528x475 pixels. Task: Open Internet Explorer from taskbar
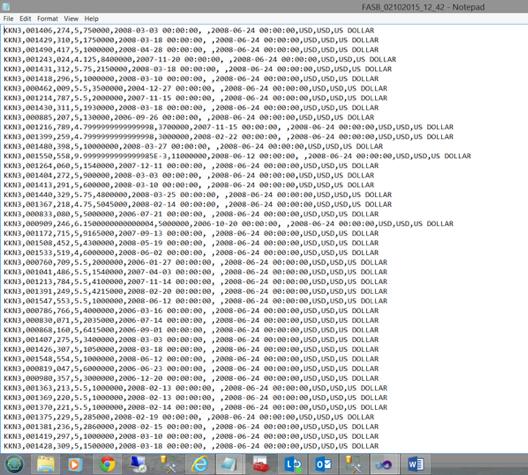[200, 465]
